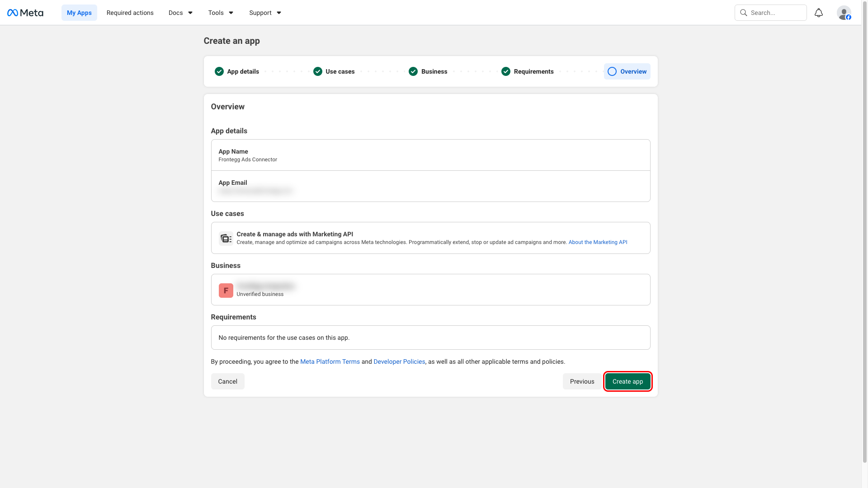Open the Support menu
Viewport: 868px width, 488px height.
click(x=265, y=13)
